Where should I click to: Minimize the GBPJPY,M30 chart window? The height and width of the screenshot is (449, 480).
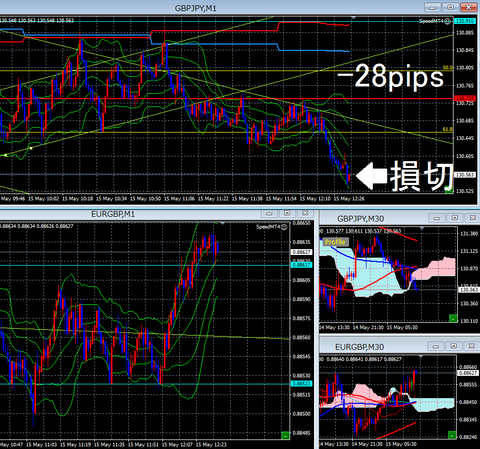[437, 218]
